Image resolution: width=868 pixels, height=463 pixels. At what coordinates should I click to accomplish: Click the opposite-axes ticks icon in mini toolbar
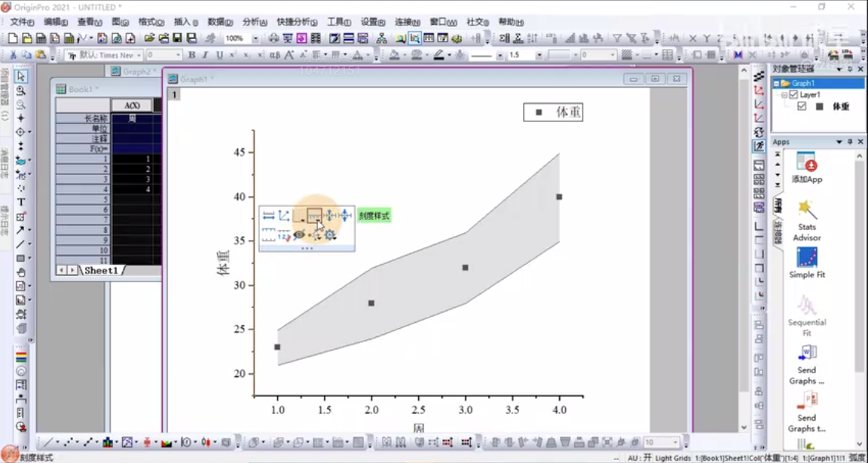click(268, 235)
